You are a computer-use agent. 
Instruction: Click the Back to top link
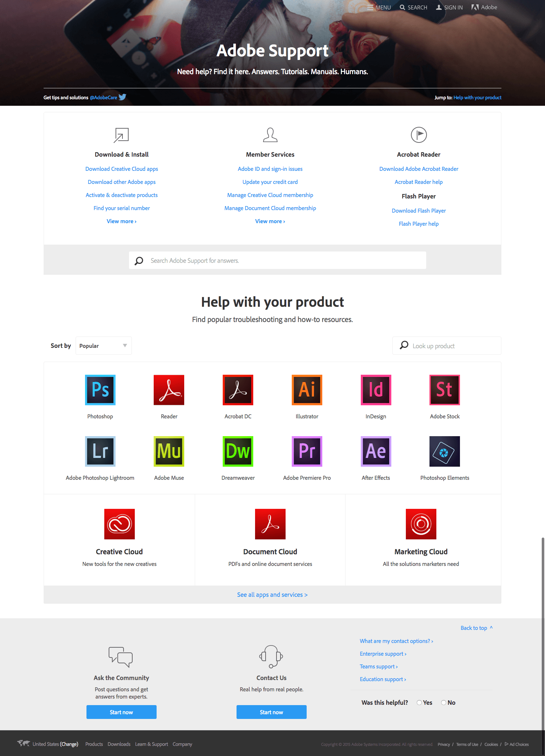tap(477, 628)
